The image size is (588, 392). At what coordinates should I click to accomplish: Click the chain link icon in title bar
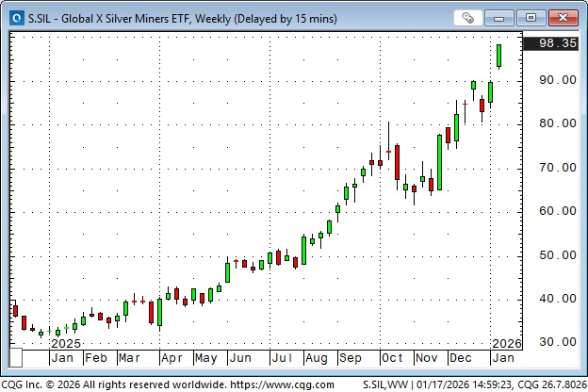tap(468, 17)
